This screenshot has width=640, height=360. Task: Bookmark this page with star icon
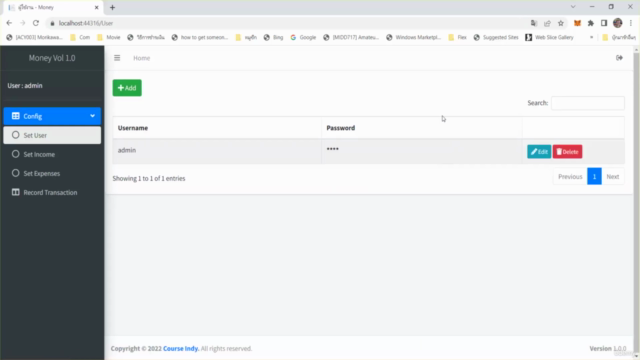click(561, 23)
